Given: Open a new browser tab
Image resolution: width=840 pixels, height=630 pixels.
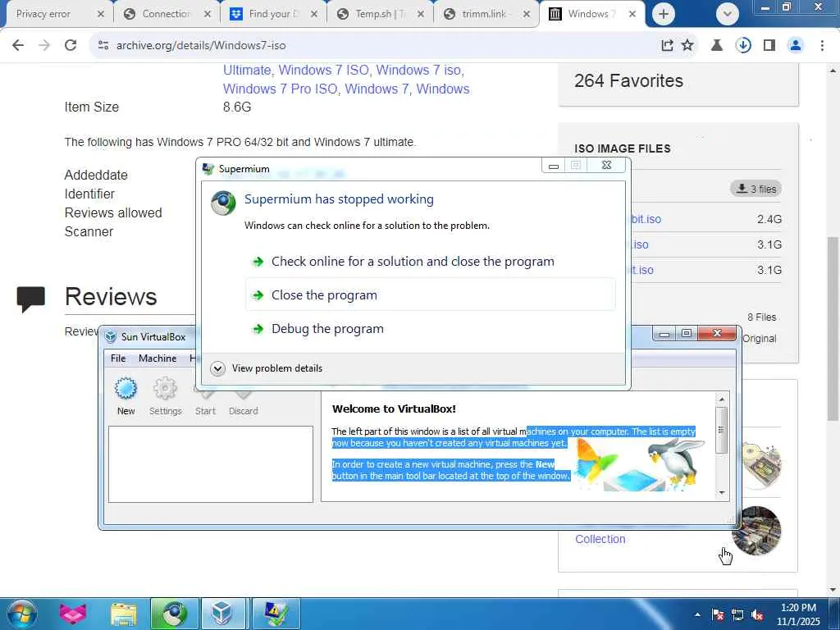Looking at the screenshot, I should (663, 14).
